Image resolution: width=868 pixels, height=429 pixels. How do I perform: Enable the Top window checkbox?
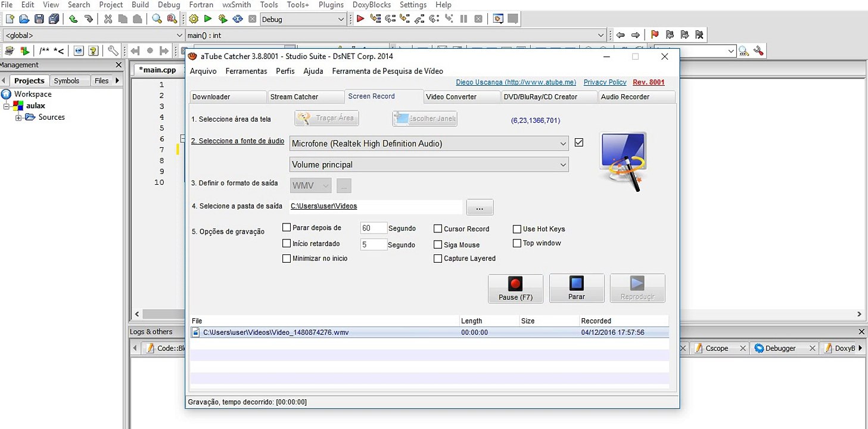(517, 243)
